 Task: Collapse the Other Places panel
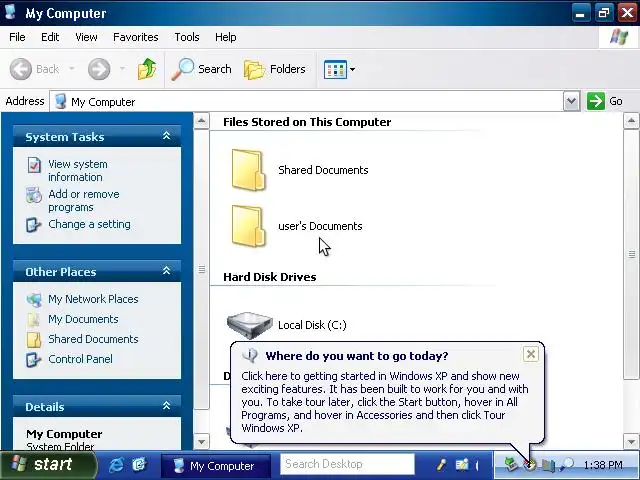166,271
